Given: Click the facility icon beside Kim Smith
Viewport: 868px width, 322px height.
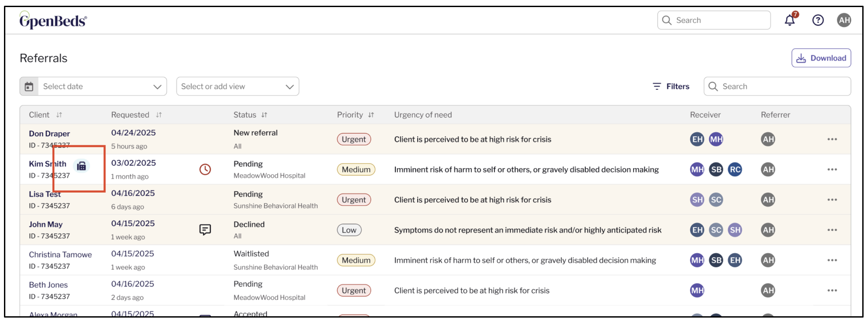Looking at the screenshot, I should [81, 166].
